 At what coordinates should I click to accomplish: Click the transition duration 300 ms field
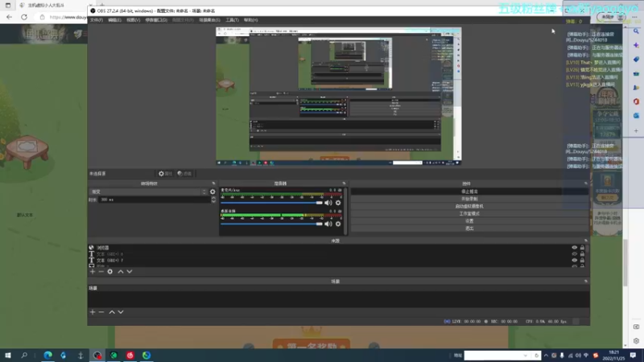tap(155, 200)
